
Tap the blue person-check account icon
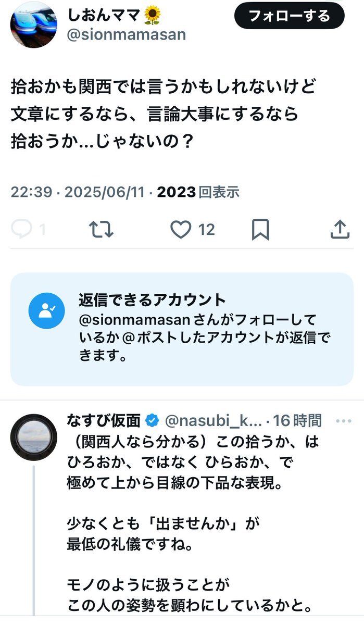click(x=46, y=311)
